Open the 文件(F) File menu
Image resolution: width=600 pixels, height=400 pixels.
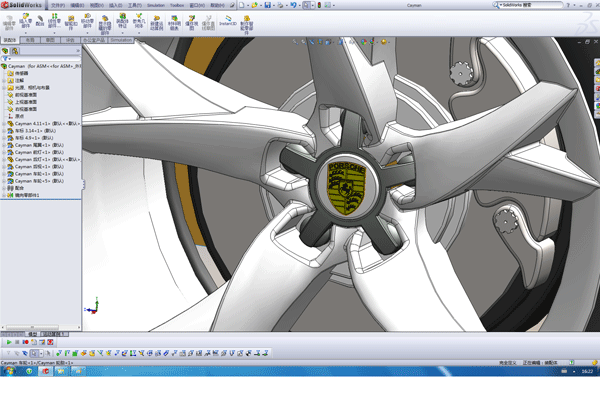58,5
